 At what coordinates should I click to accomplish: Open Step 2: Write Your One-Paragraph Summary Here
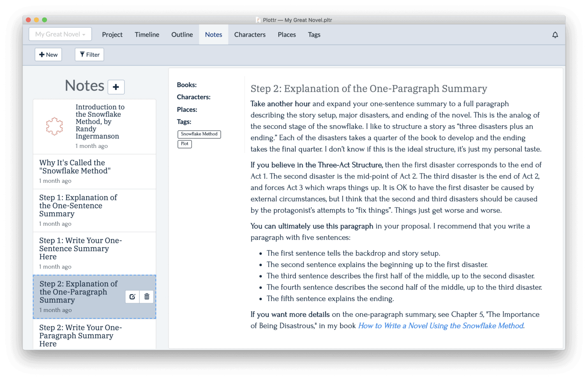pyautogui.click(x=95, y=335)
